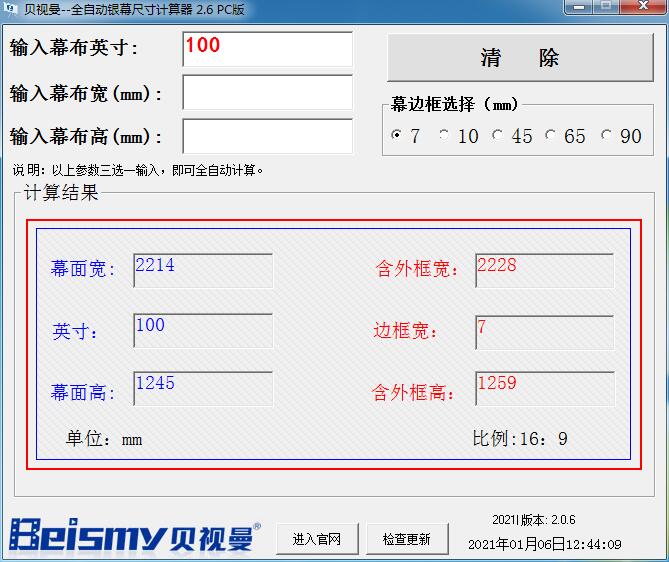Click the 输入幕布英寸 label

click(x=74, y=47)
